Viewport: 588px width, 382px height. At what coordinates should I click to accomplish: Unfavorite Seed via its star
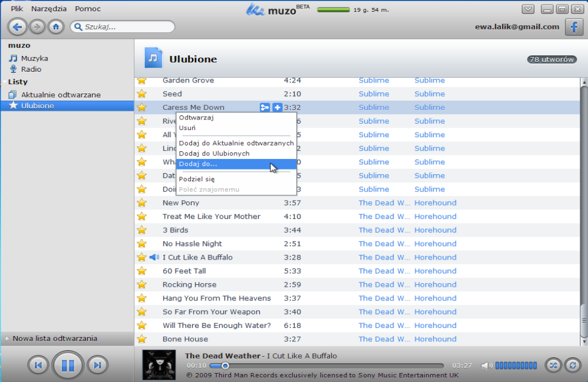(142, 94)
